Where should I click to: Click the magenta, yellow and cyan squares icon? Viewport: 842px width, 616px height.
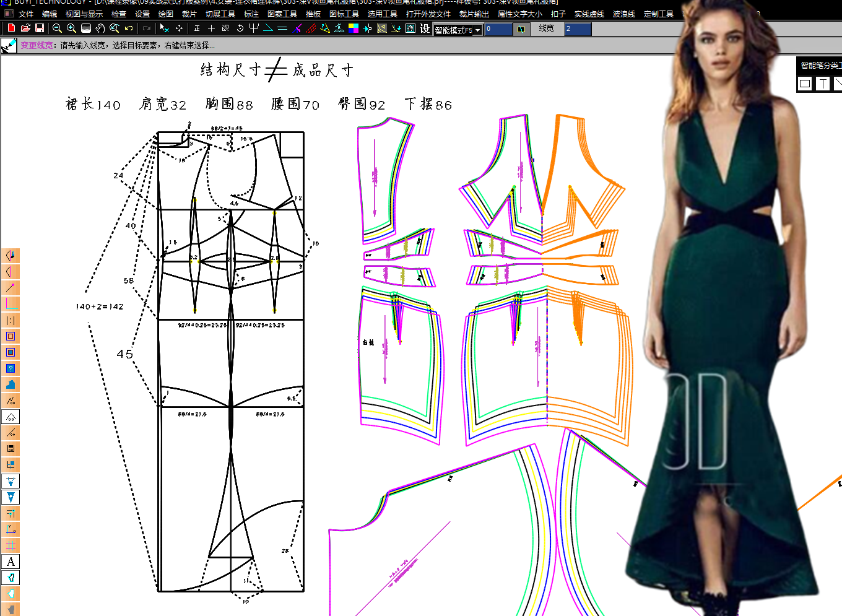click(x=354, y=28)
